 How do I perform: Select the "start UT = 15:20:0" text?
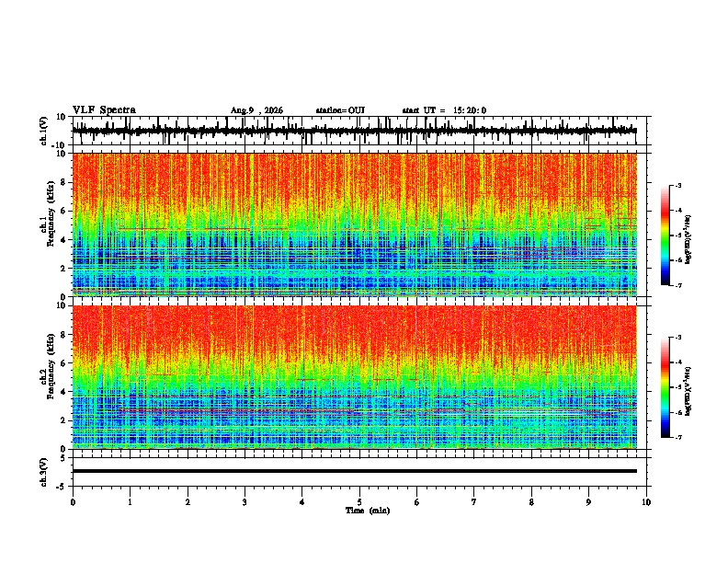pyautogui.click(x=444, y=110)
